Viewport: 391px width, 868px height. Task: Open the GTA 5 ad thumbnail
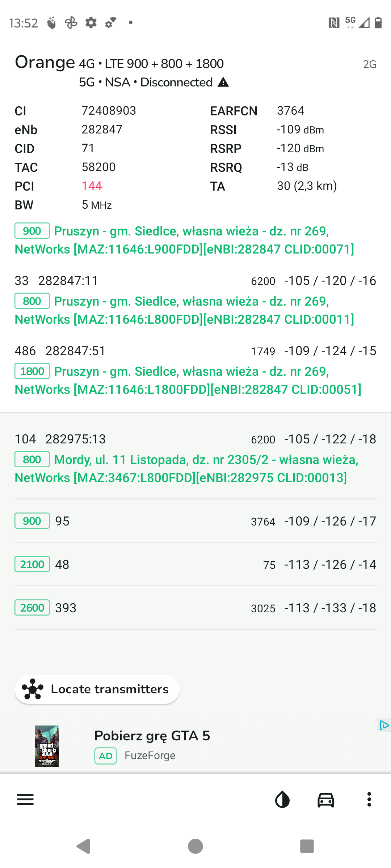[x=47, y=746]
